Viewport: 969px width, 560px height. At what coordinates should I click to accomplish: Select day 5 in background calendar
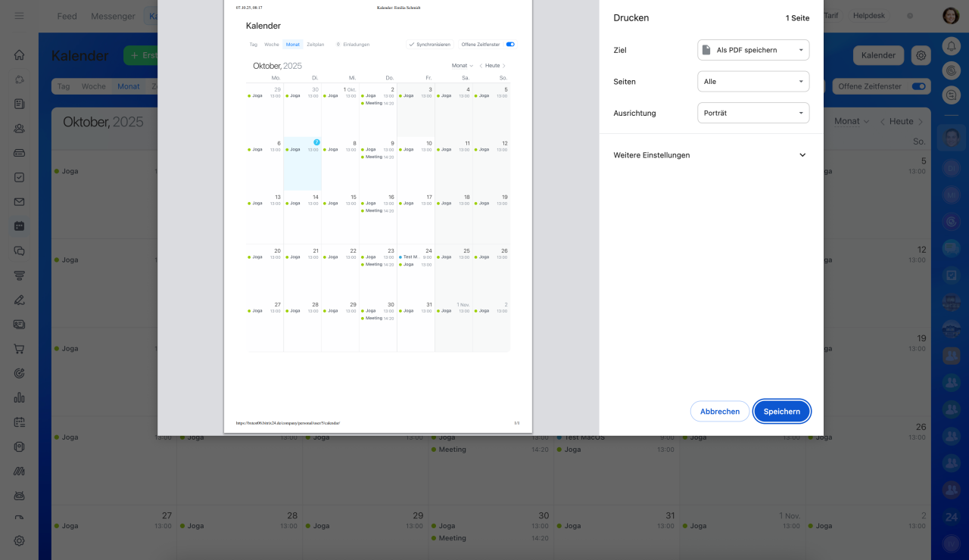tap(924, 161)
